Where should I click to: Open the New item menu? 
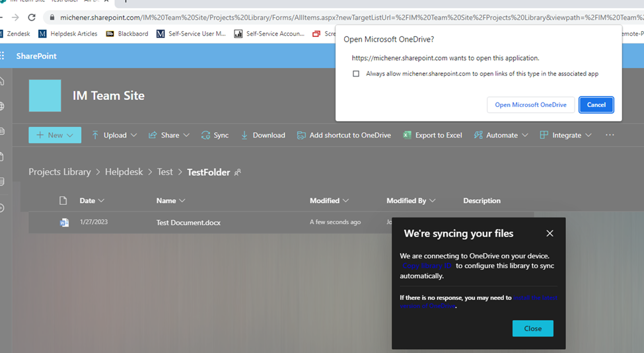[55, 136]
